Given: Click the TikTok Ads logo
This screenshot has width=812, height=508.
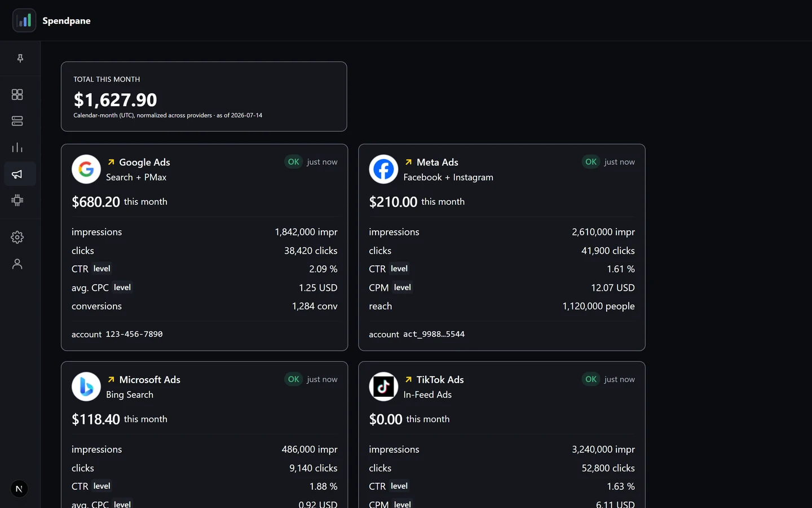Looking at the screenshot, I should pos(383,386).
